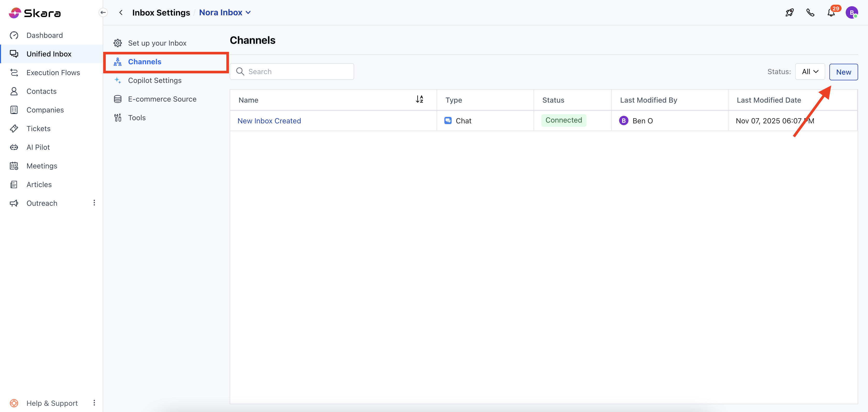
Task: Open the phone dialer icon
Action: (810, 13)
